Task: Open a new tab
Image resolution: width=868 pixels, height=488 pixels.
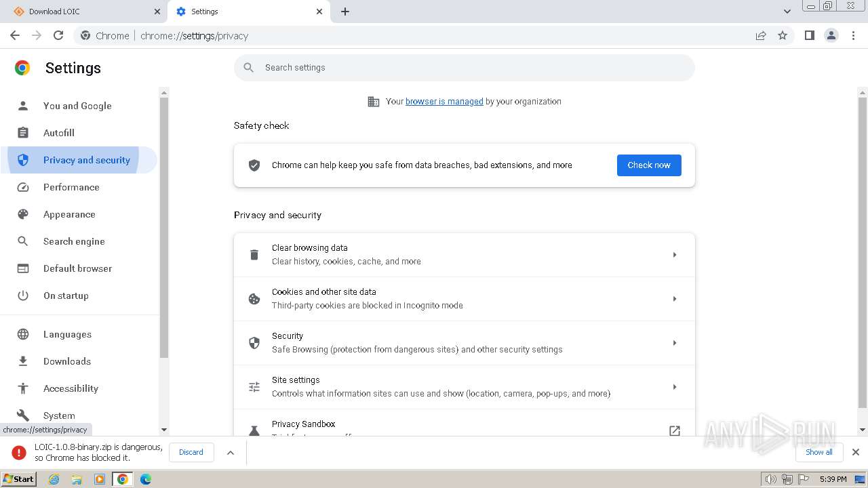Action: 345,12
